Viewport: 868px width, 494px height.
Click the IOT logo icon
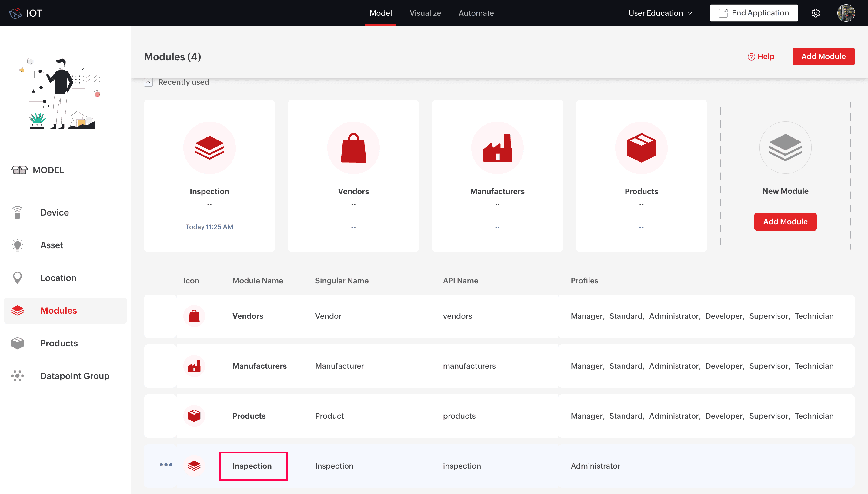coord(15,13)
